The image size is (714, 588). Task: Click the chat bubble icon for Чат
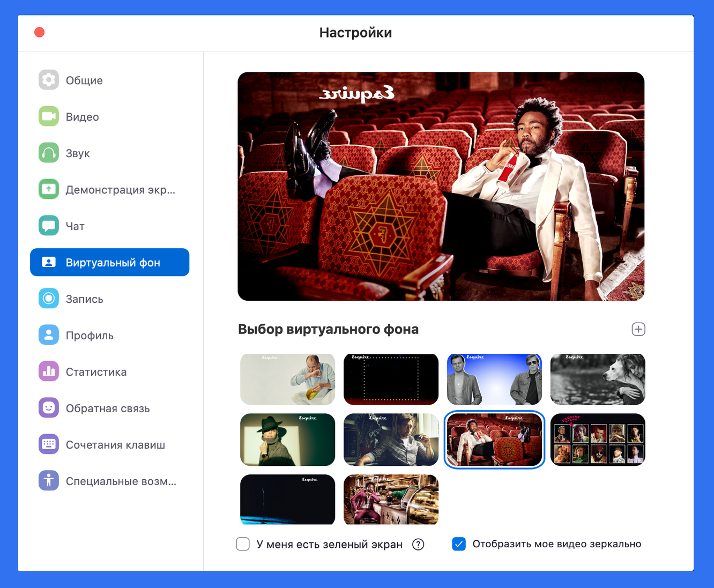pyautogui.click(x=49, y=226)
